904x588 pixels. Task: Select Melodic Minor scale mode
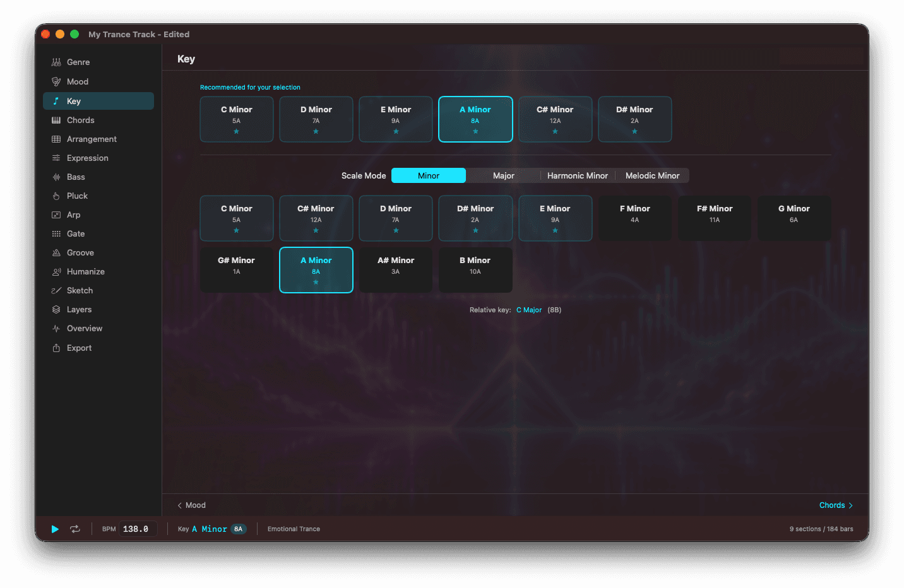[x=652, y=175]
